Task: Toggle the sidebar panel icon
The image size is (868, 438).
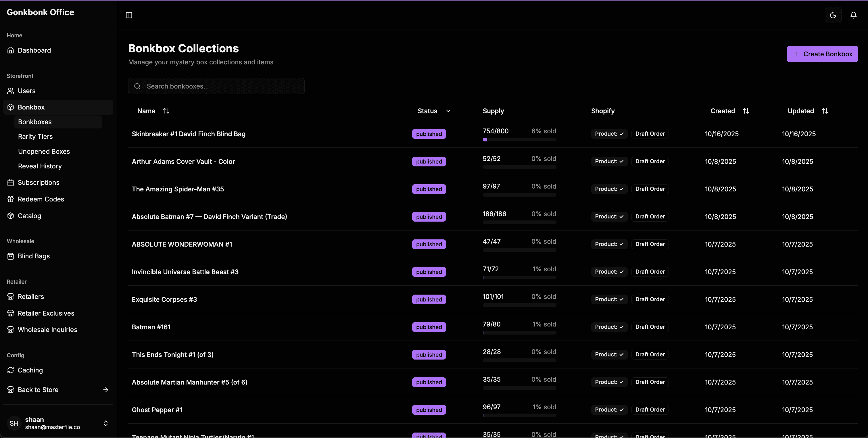Action: point(129,15)
